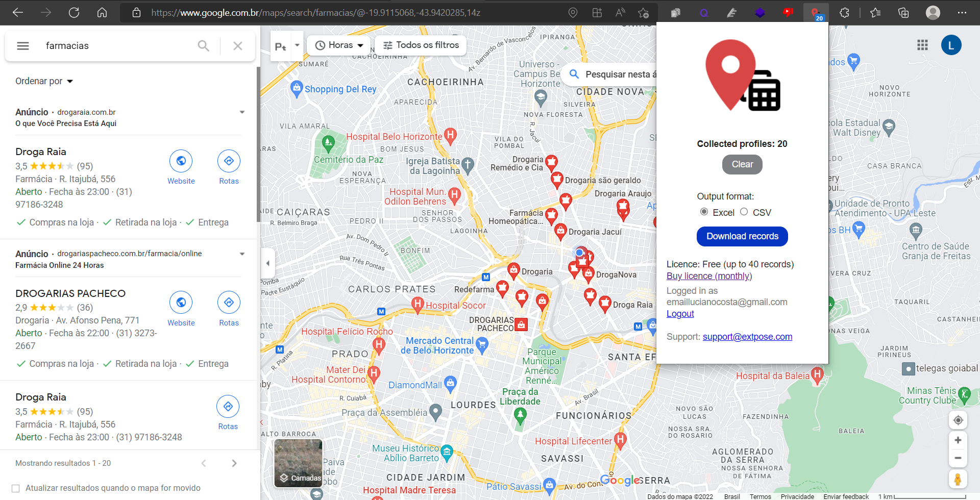Open the price filter dropdown

coord(287,46)
